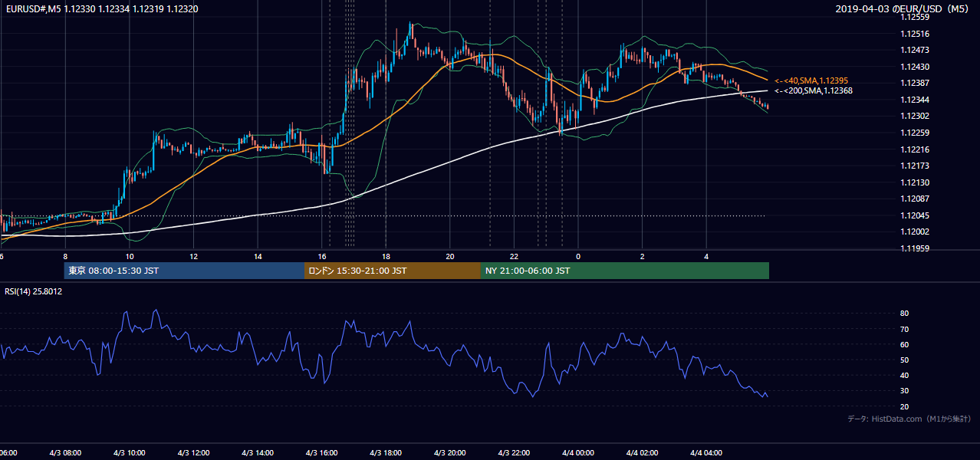
Task: Select the London 15:30-21:00 JST session bar
Action: [393, 271]
